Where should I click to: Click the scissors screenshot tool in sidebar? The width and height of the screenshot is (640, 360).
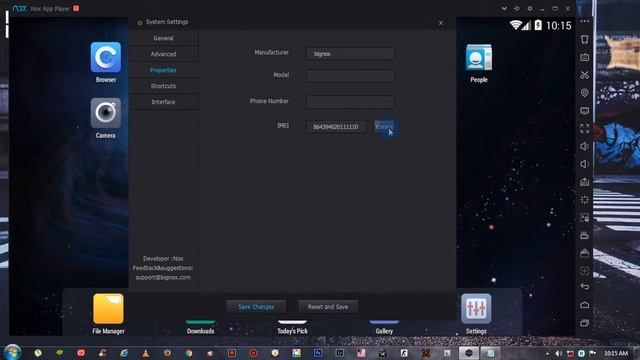point(584,75)
